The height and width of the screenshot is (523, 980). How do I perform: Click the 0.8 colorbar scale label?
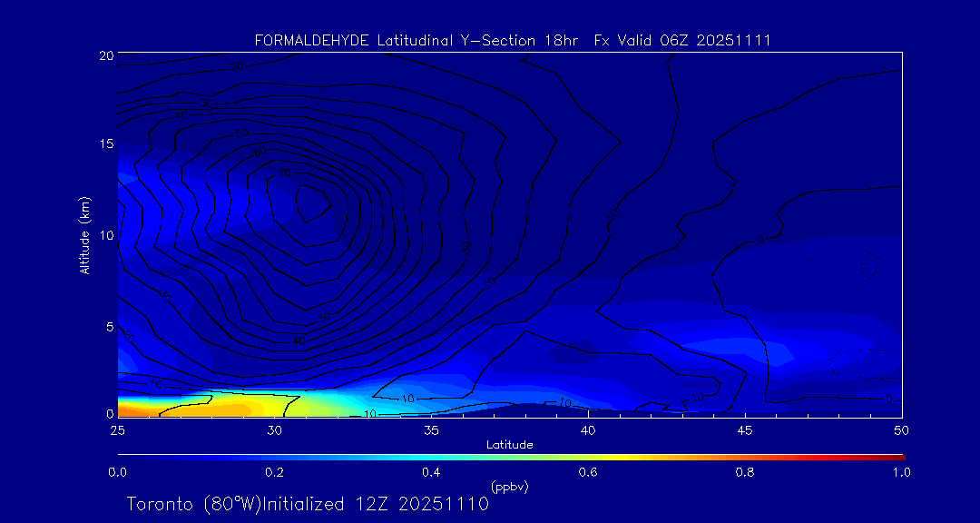(x=745, y=472)
